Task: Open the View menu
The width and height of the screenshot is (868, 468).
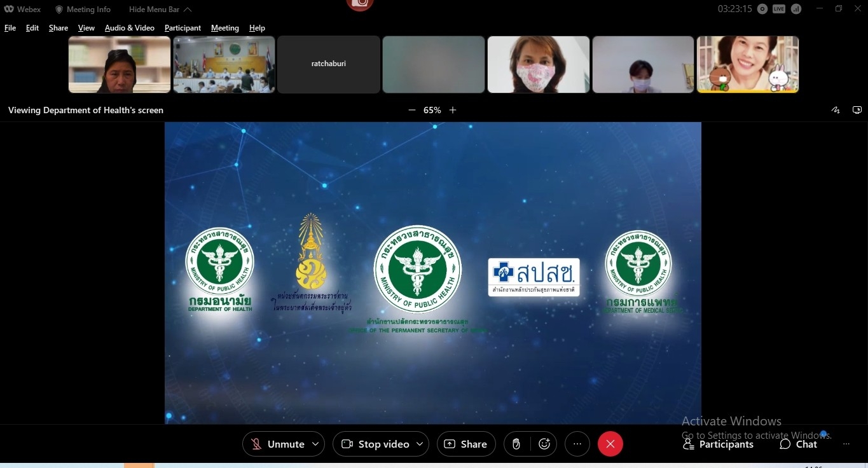Action: 86,28
